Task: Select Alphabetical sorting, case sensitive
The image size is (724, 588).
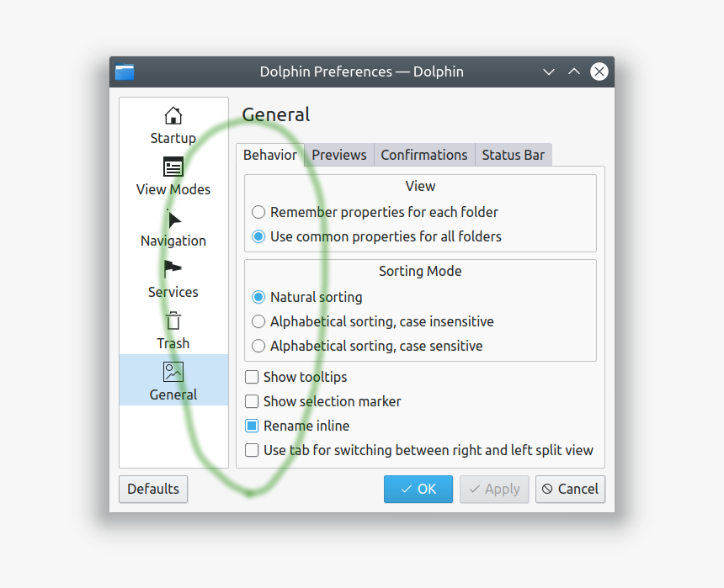Action: coord(367,346)
